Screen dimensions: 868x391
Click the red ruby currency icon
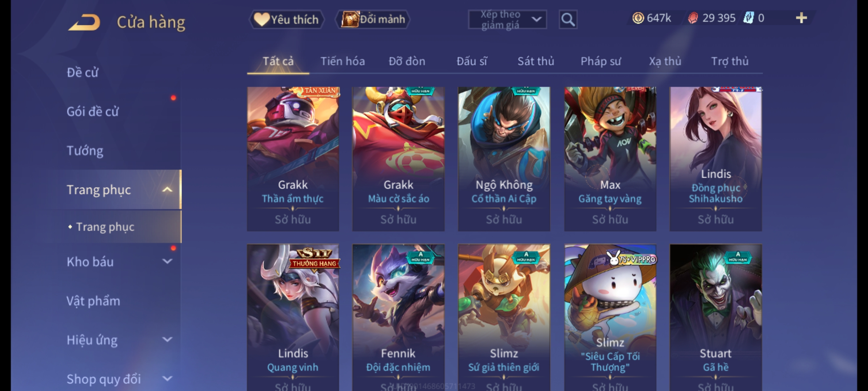(x=693, y=18)
